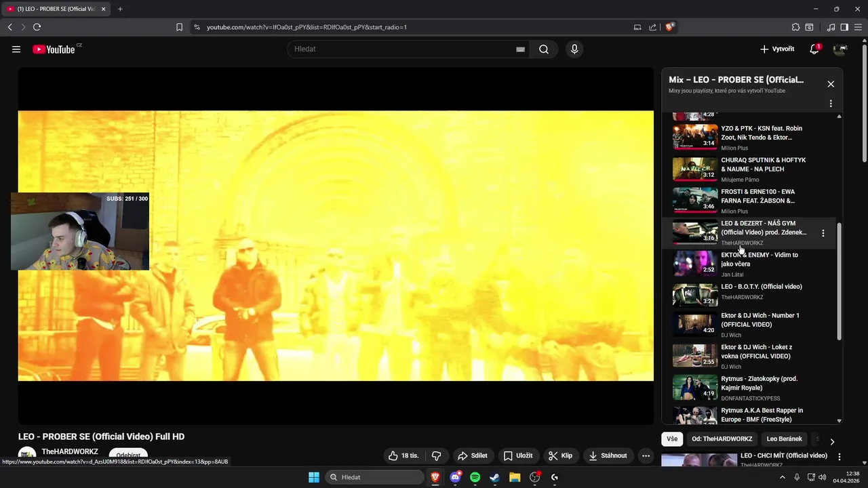Open the YouTube hamburger guide menu
The width and height of the screenshot is (868, 488).
pos(16,49)
